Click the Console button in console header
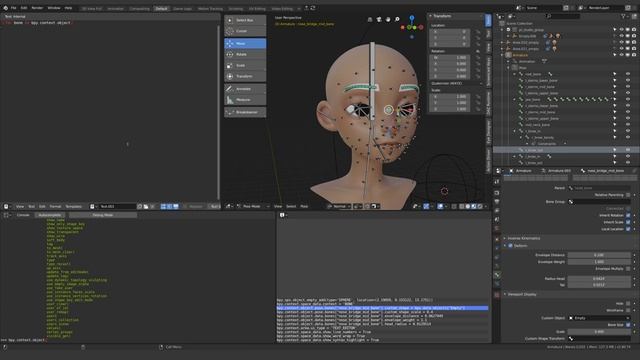 point(23,215)
